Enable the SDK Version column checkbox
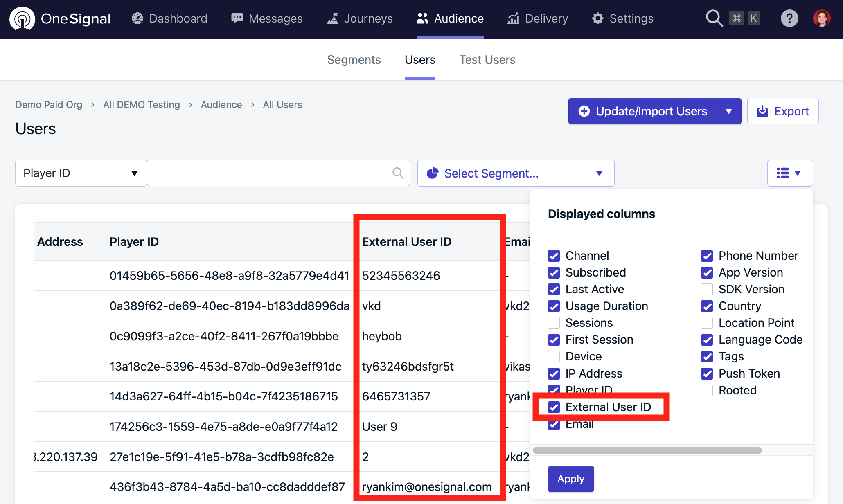This screenshot has height=504, width=843. click(x=707, y=289)
